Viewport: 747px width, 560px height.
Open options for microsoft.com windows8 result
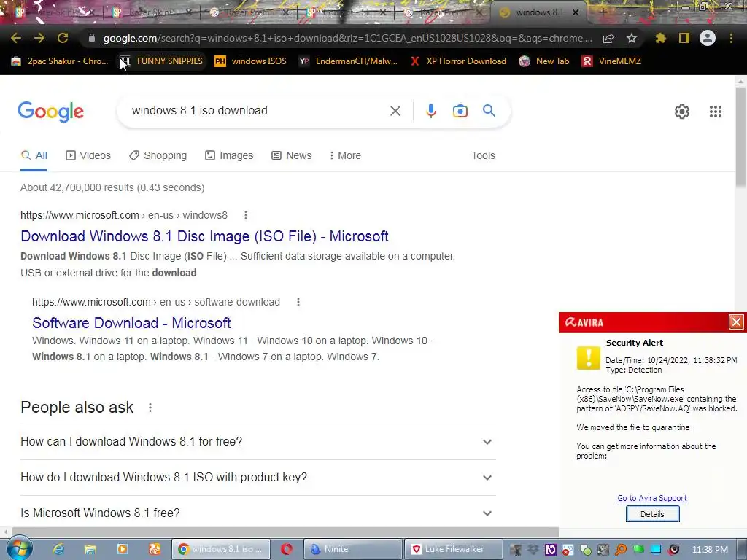pos(246,215)
